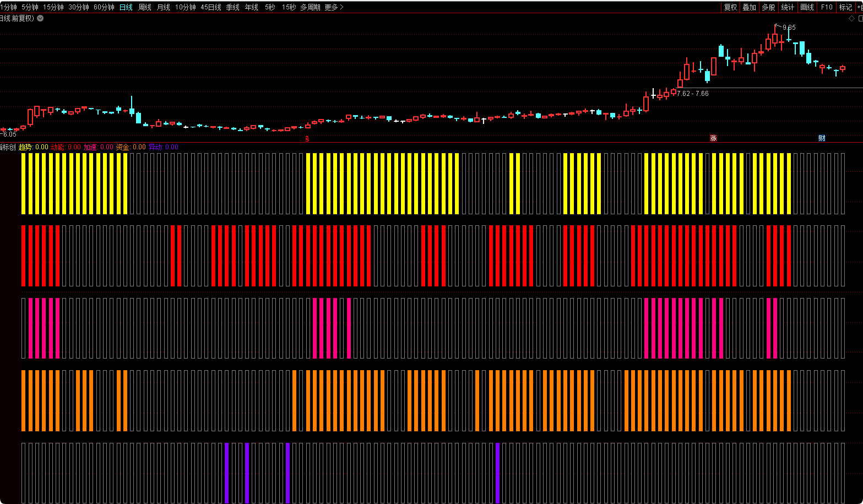863x504 pixels.
Task: Open the 标记 marking tool
Action: coord(845,7)
